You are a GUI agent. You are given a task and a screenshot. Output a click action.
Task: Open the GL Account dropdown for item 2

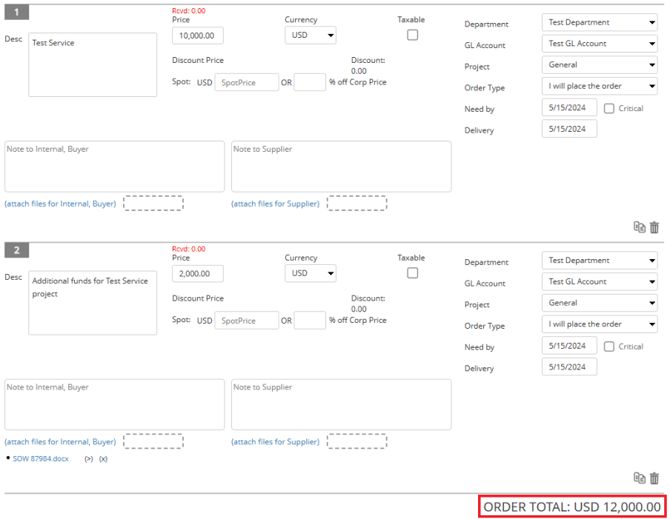pyautogui.click(x=599, y=282)
